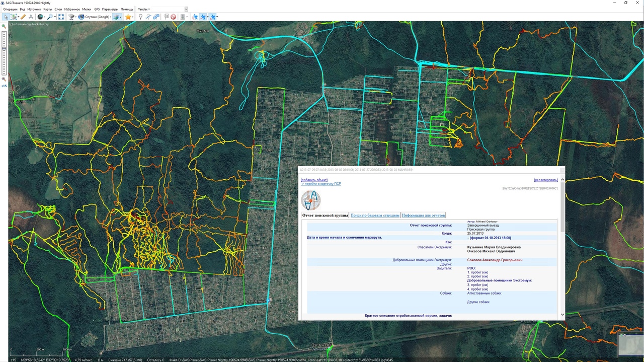Click the red hide-all-marks icon

[x=173, y=17]
